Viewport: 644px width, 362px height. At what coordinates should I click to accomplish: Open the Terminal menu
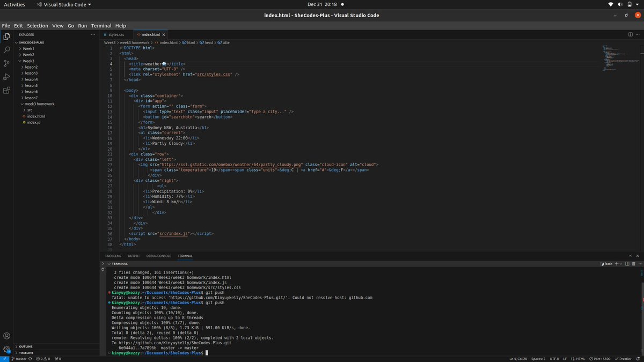[101, 26]
